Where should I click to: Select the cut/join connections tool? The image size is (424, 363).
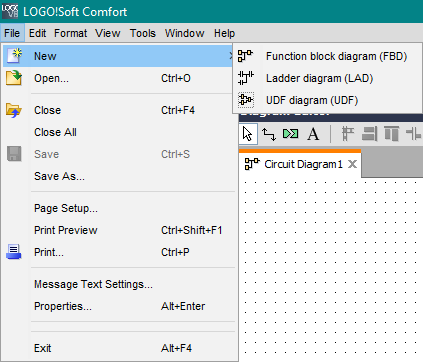click(x=290, y=134)
